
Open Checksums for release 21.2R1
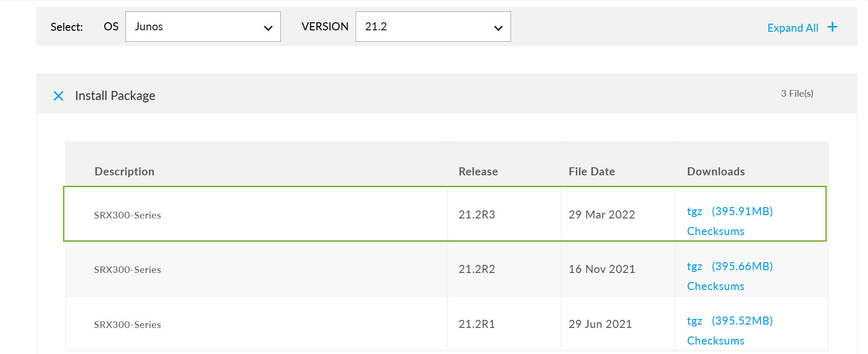point(716,341)
